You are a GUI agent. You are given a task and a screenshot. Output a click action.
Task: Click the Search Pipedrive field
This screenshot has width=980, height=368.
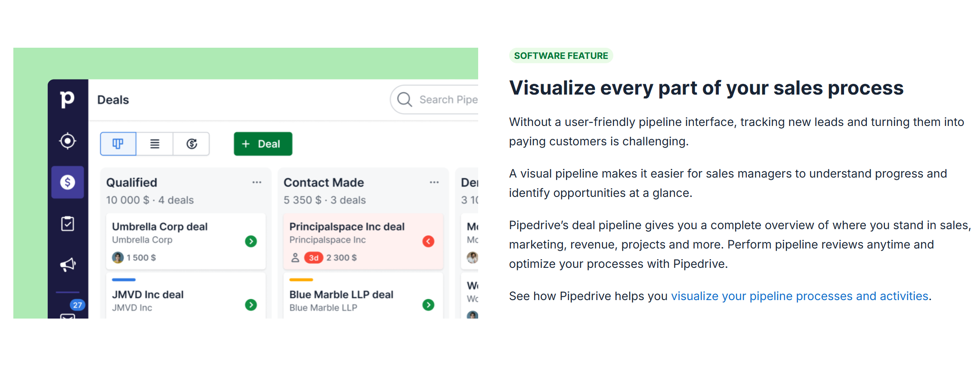pyautogui.click(x=434, y=99)
